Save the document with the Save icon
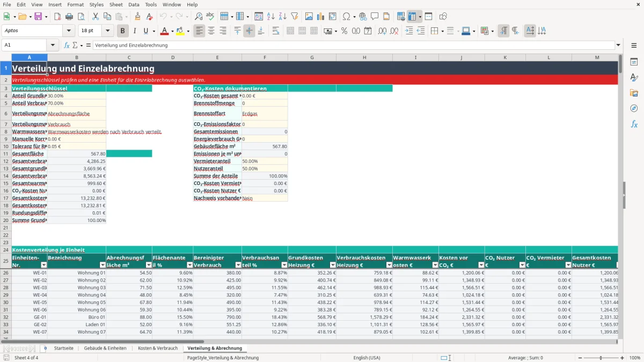644x362 pixels. coord(38,17)
